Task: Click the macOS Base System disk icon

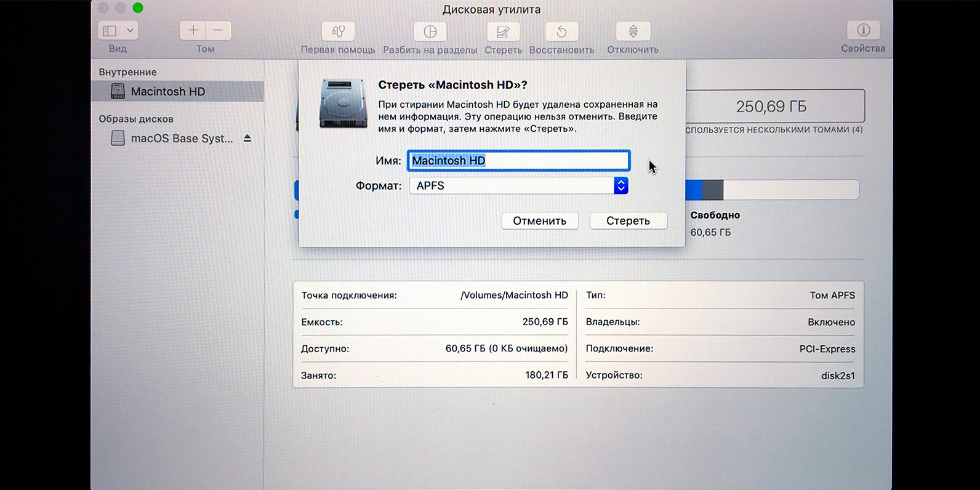Action: pyautogui.click(x=118, y=138)
